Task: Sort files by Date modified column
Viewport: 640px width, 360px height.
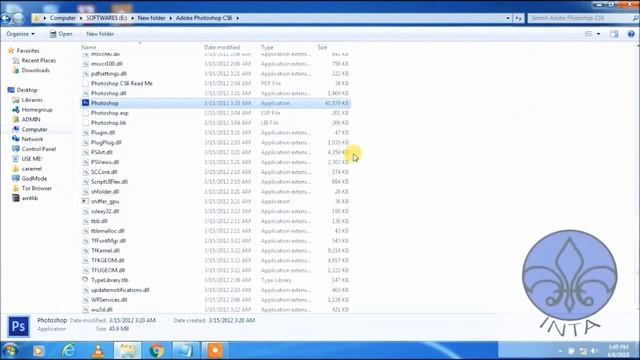Action: pyautogui.click(x=222, y=47)
